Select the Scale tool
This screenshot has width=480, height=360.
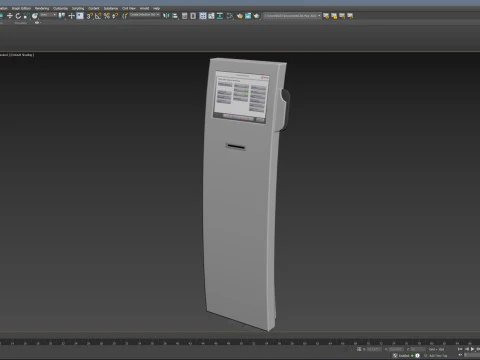coord(26,16)
